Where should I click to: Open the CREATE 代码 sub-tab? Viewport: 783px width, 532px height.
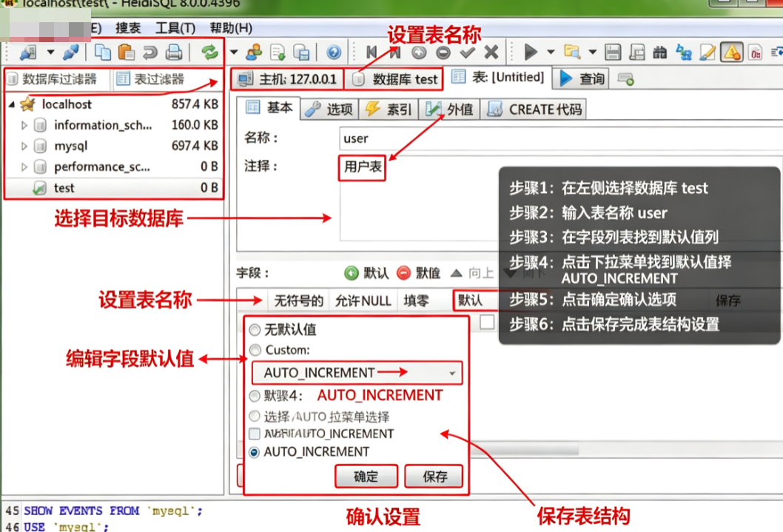(x=534, y=110)
